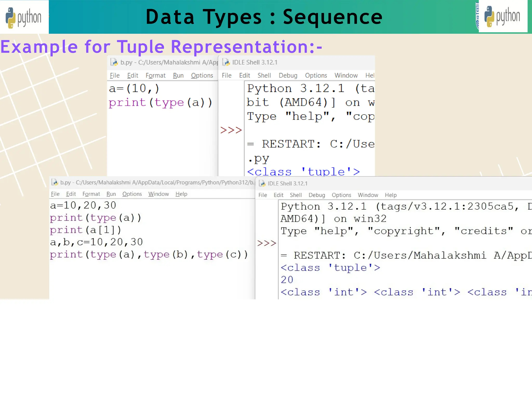532x399 pixels.
Task: Click the >>> prompt in upper shell
Action: point(231,130)
